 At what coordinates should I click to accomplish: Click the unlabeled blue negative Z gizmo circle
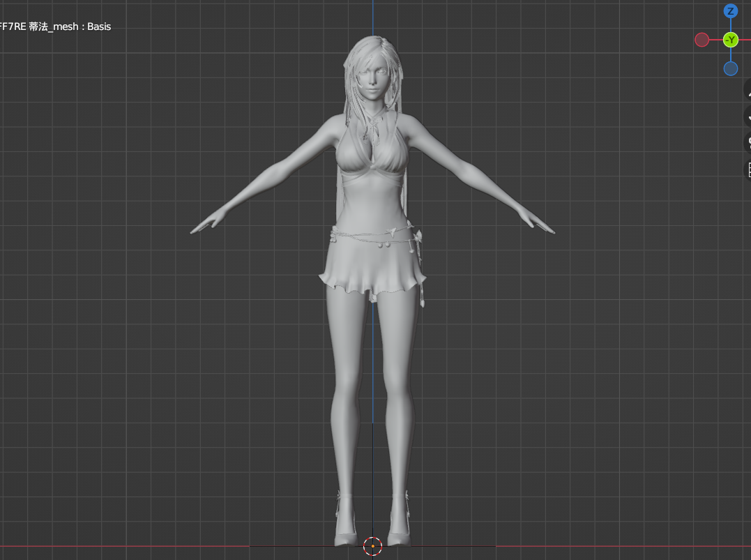pos(730,68)
